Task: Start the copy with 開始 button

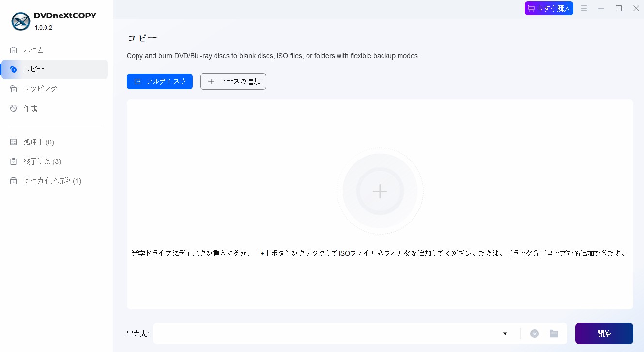Action: click(x=604, y=334)
